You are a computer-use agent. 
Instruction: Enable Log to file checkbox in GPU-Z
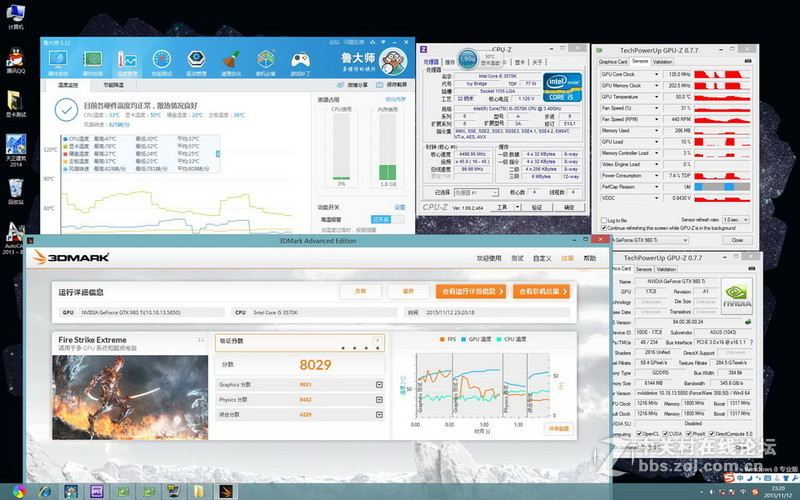pos(604,220)
